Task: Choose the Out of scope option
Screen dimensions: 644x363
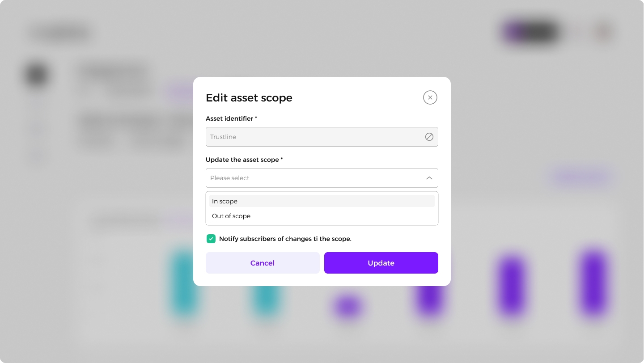Action: click(322, 216)
